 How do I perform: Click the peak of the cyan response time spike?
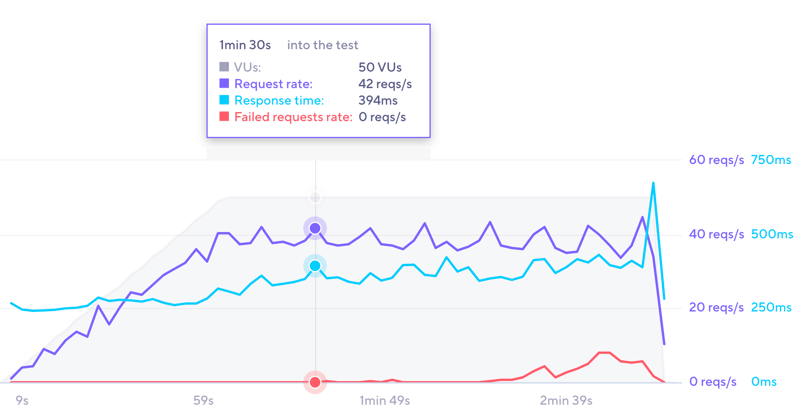point(653,183)
